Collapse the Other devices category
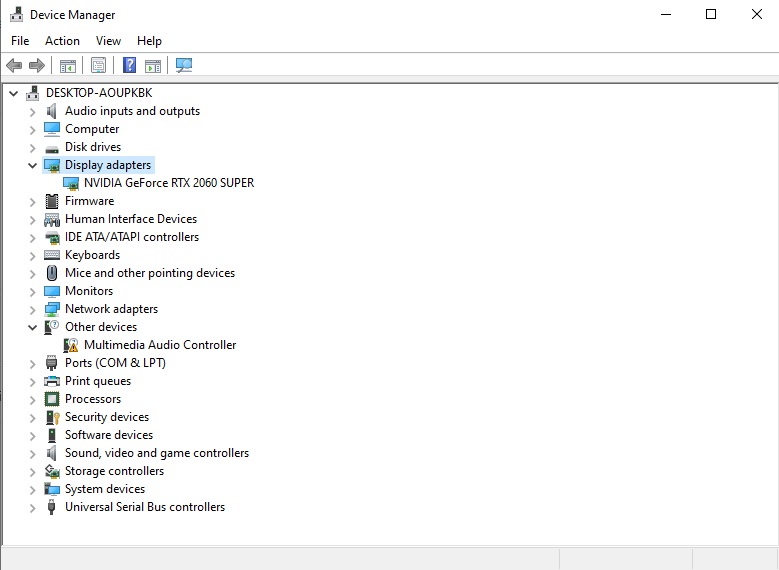This screenshot has width=779, height=570. click(33, 327)
